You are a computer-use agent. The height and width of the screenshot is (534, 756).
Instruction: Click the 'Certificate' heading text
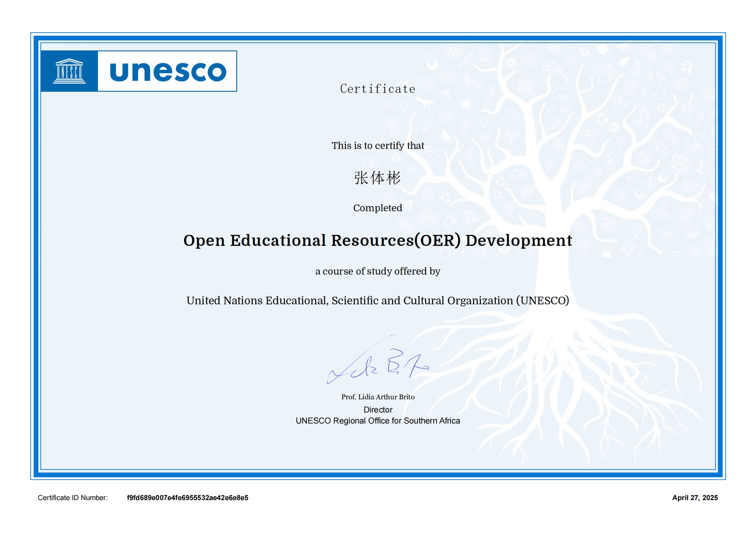378,89
